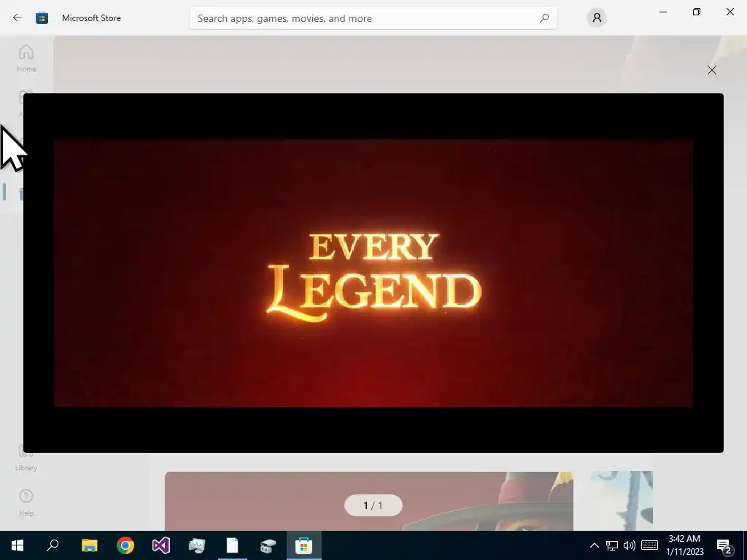The width and height of the screenshot is (747, 560).
Task: Go back with the Store back arrow
Action: pyautogui.click(x=18, y=18)
